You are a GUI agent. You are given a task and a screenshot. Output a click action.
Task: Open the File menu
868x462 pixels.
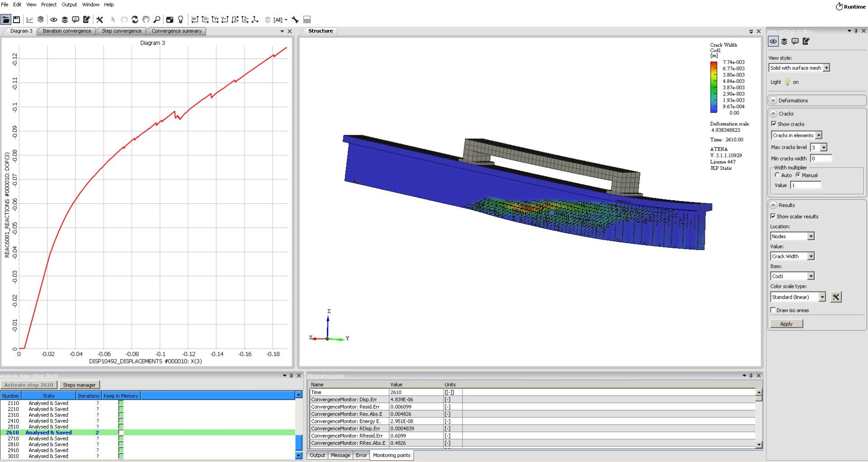(x=5, y=5)
